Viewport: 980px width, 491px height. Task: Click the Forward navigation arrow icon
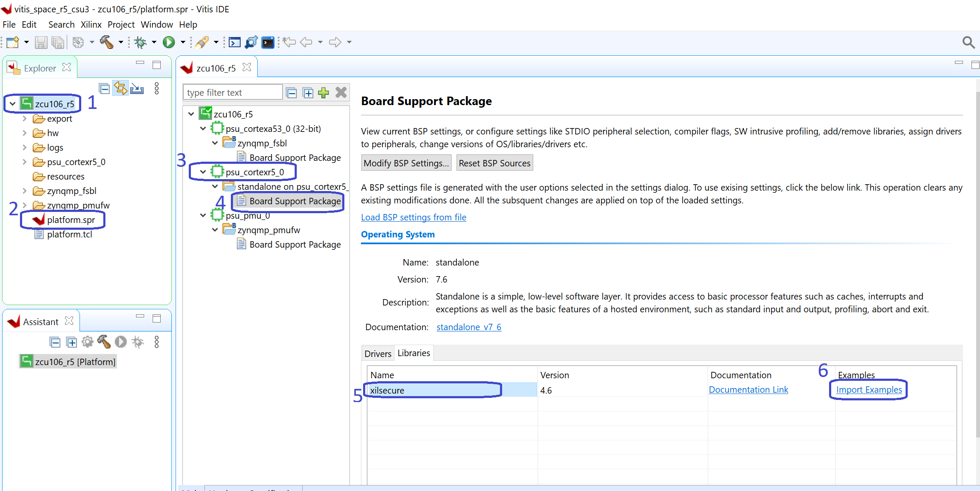pyautogui.click(x=335, y=42)
